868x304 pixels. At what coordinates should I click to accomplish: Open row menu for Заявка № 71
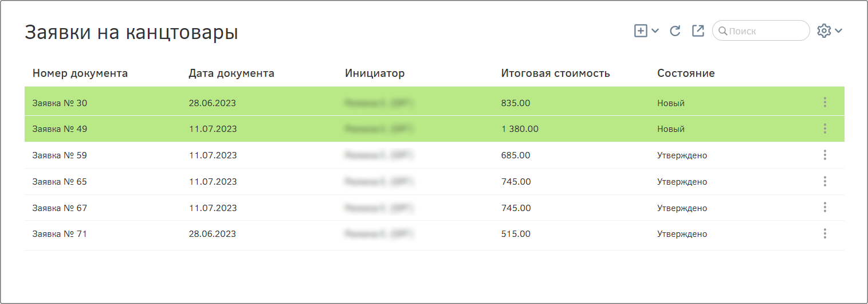click(825, 233)
